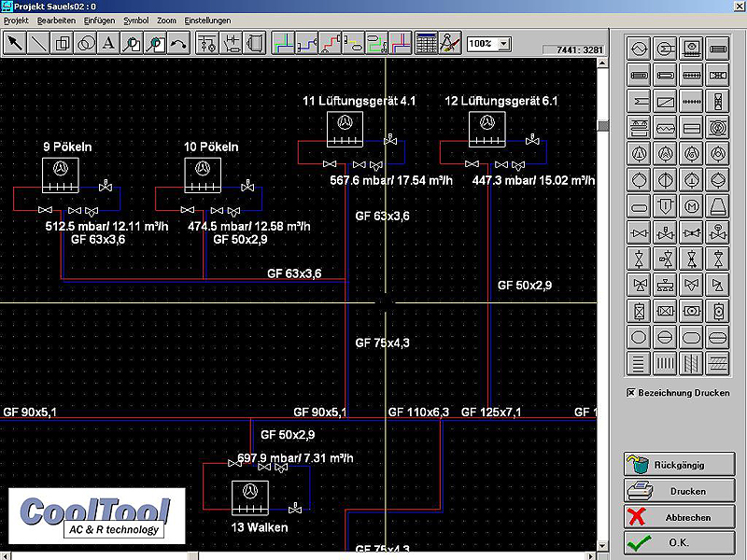
Task: Click the compass drafting tool icon
Action: pyautogui.click(x=449, y=43)
